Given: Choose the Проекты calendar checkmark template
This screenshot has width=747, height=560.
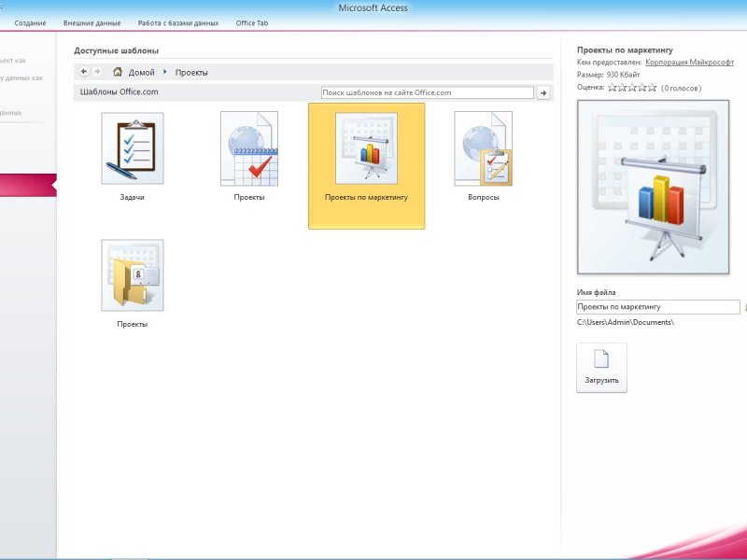Looking at the screenshot, I should (x=249, y=148).
